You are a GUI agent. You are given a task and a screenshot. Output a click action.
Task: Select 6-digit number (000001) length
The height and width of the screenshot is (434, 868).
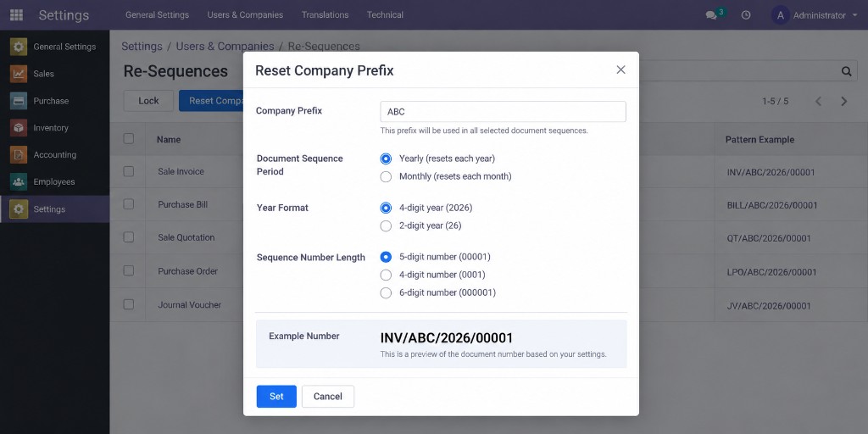point(386,292)
